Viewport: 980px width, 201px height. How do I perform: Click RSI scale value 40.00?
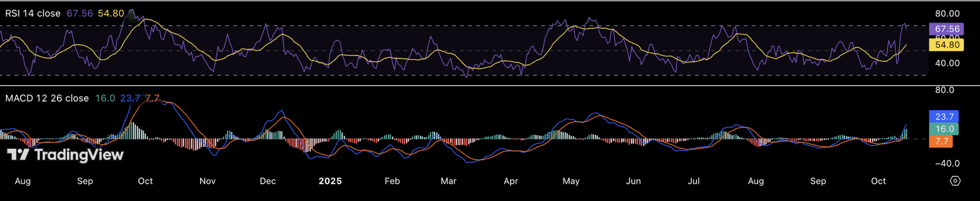click(947, 63)
